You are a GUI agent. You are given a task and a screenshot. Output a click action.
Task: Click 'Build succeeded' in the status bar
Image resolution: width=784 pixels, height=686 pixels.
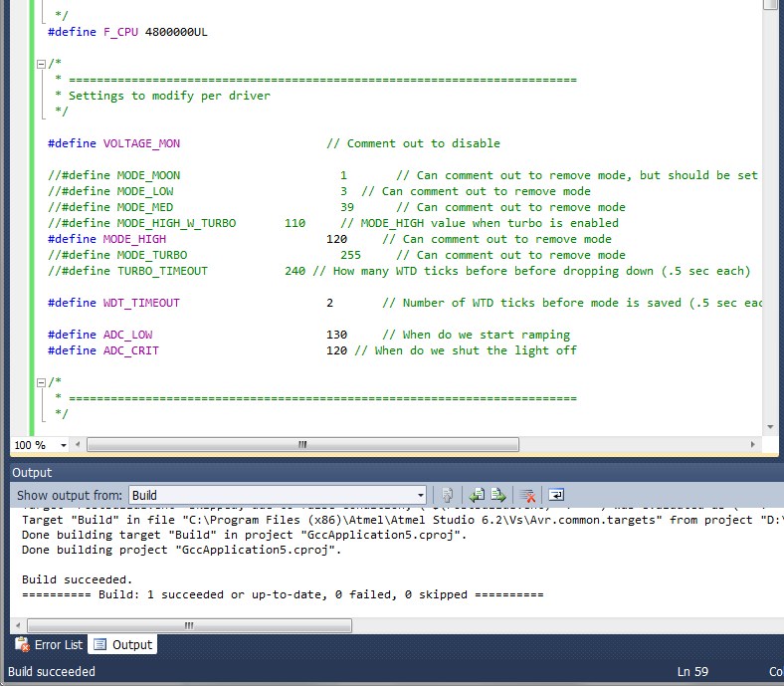[x=52, y=671]
